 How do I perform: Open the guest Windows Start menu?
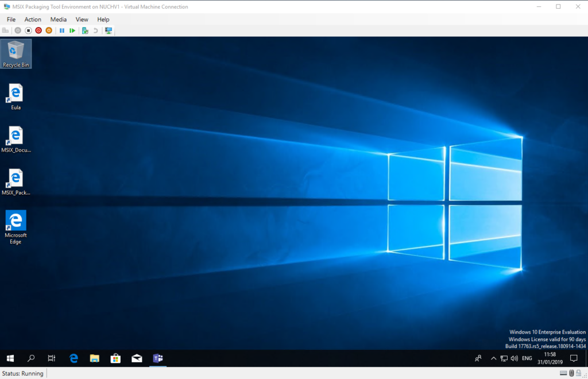tap(10, 358)
